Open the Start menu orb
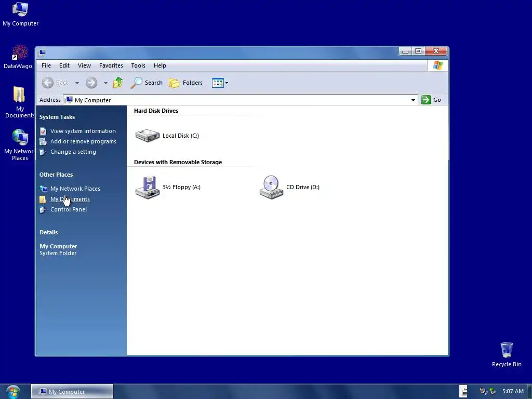This screenshot has height=399, width=532. pos(12,392)
